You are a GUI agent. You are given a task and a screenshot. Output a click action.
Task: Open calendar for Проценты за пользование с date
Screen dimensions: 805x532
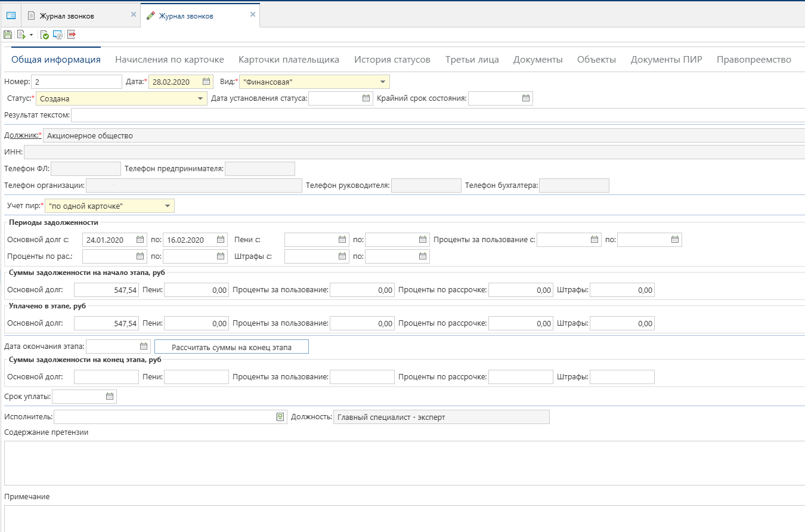(x=595, y=240)
